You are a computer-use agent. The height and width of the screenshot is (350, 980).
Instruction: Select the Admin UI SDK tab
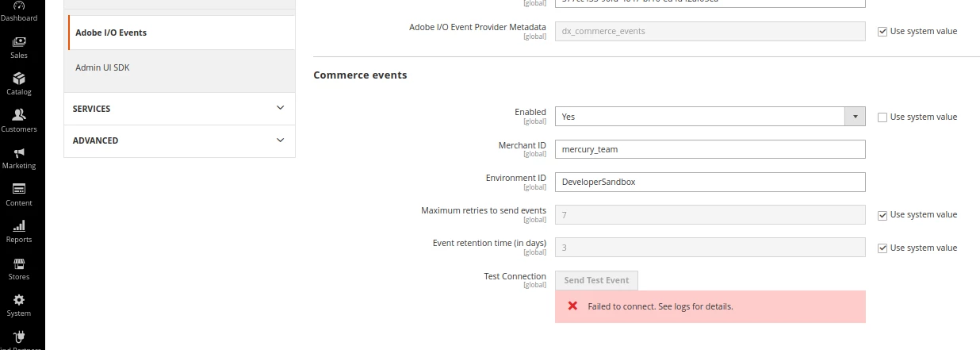pyautogui.click(x=102, y=67)
